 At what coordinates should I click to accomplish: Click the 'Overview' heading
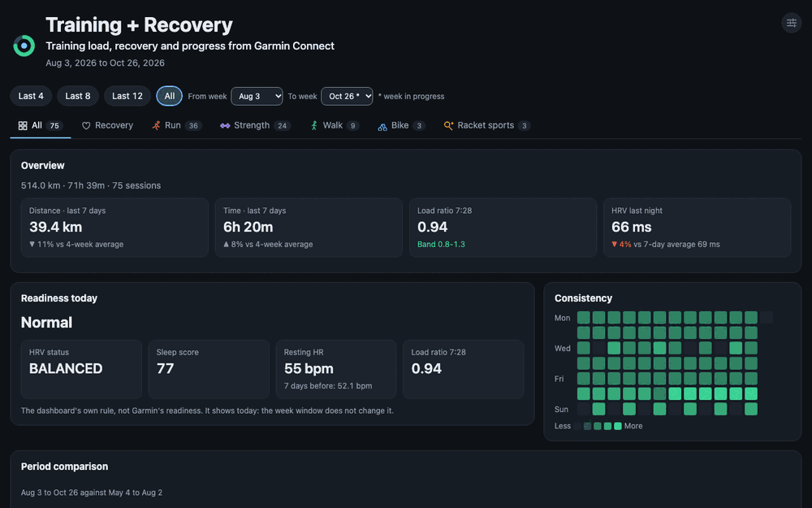(42, 165)
